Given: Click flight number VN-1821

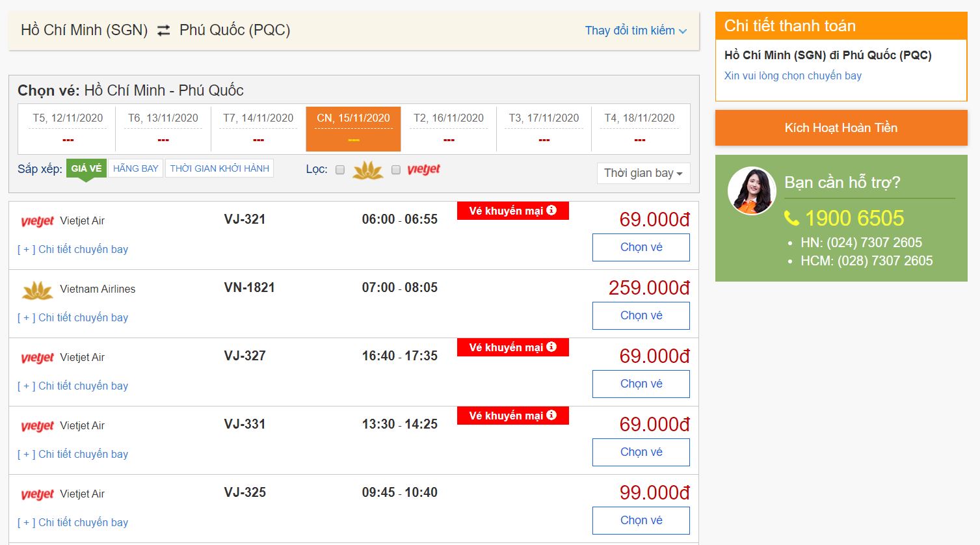Looking at the screenshot, I should coord(250,287).
